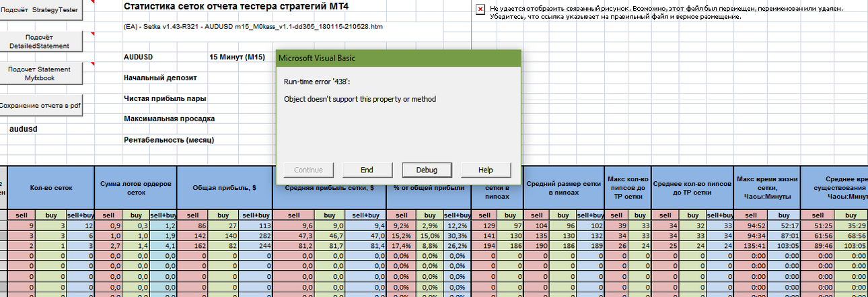Select the cell showing 17,4%
Viewport: 868px width, 297px height.
point(400,245)
